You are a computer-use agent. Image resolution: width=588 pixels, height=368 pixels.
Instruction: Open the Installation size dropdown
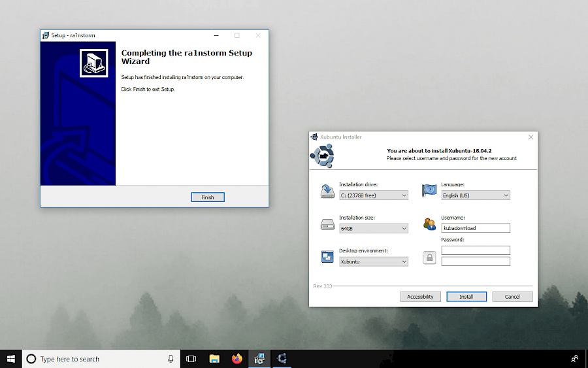374,228
